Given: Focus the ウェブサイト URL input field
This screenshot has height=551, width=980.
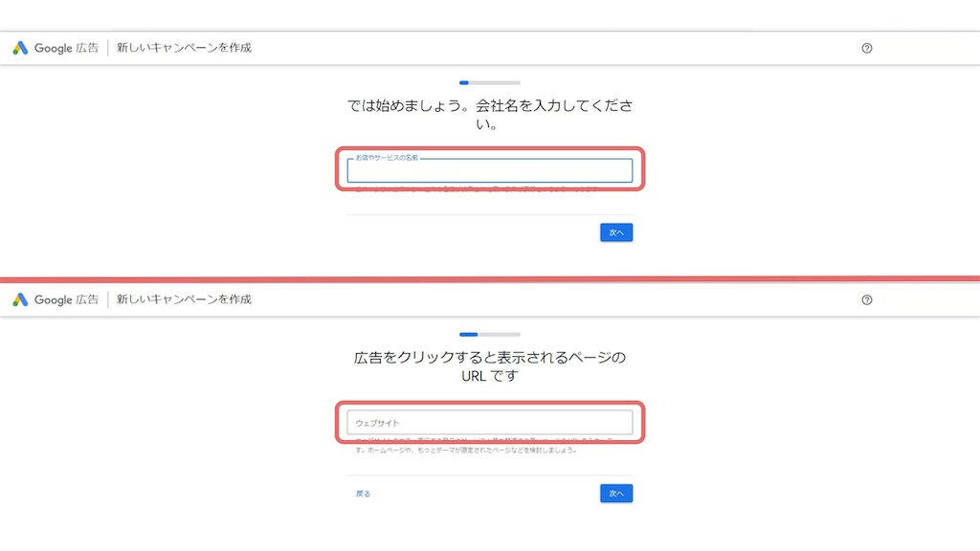Looking at the screenshot, I should tap(490, 423).
